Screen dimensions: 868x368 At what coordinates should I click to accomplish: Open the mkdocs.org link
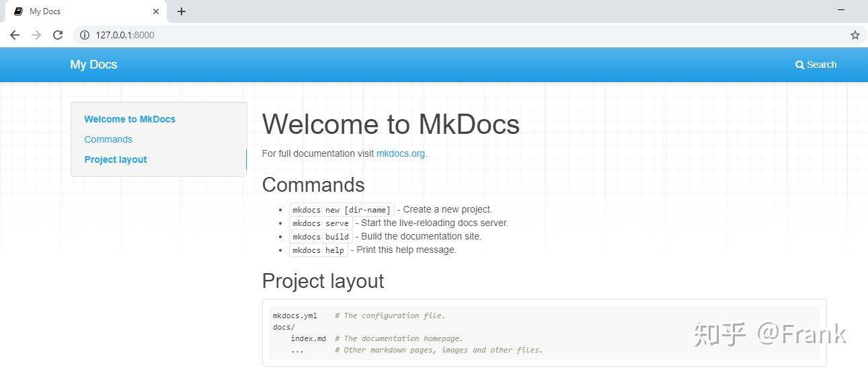click(x=401, y=153)
